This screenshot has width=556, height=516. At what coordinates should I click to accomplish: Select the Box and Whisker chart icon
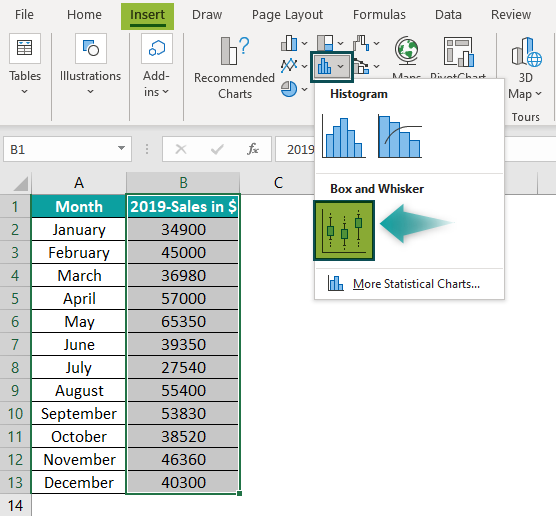344,231
